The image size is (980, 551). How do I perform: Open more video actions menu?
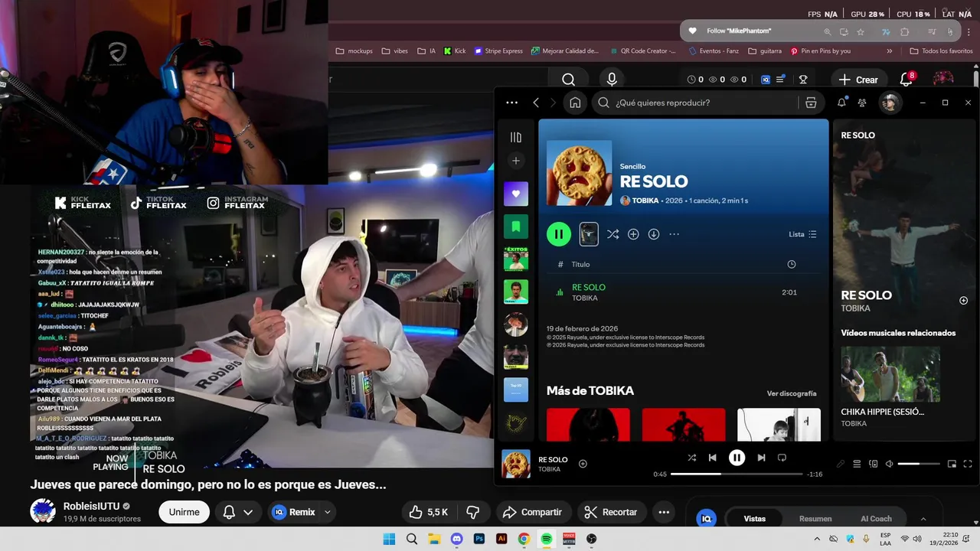click(664, 512)
